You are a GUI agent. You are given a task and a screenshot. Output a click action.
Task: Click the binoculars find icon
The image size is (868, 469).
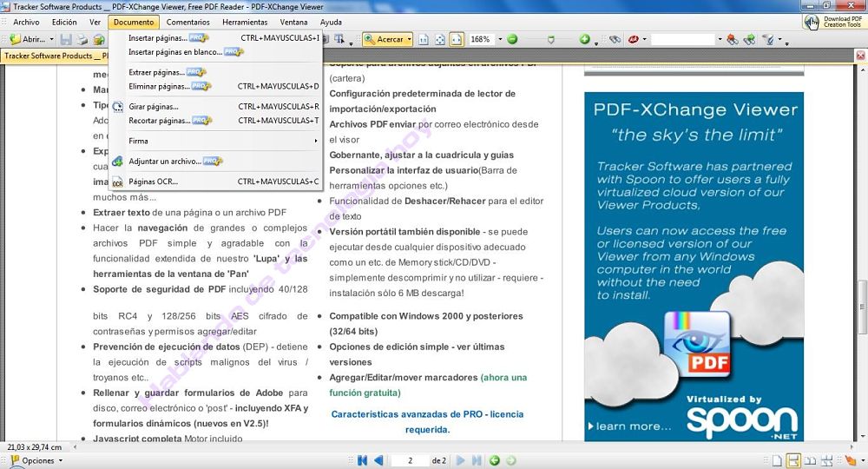615,39
